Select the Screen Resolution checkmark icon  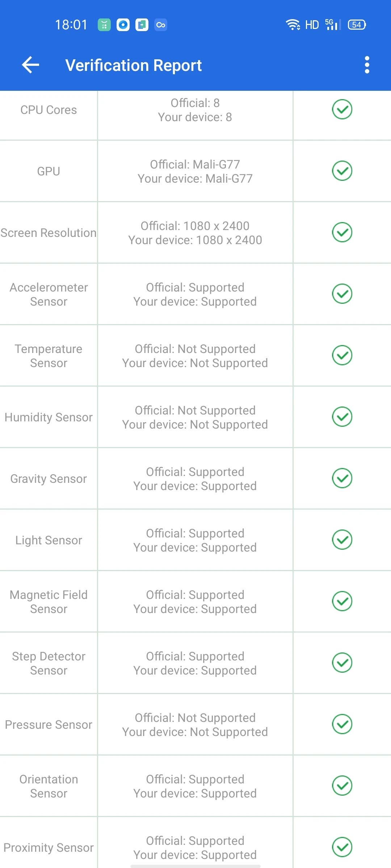click(342, 232)
